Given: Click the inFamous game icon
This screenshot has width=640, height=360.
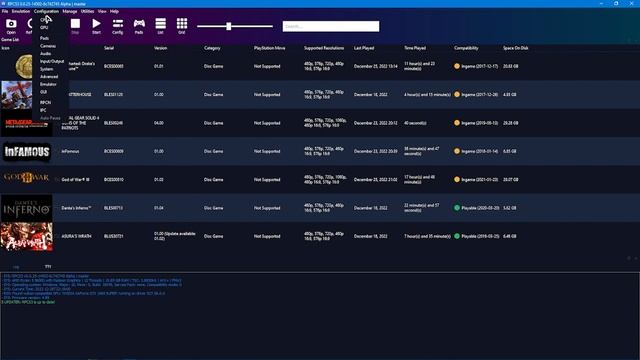Looking at the screenshot, I should point(27,151).
